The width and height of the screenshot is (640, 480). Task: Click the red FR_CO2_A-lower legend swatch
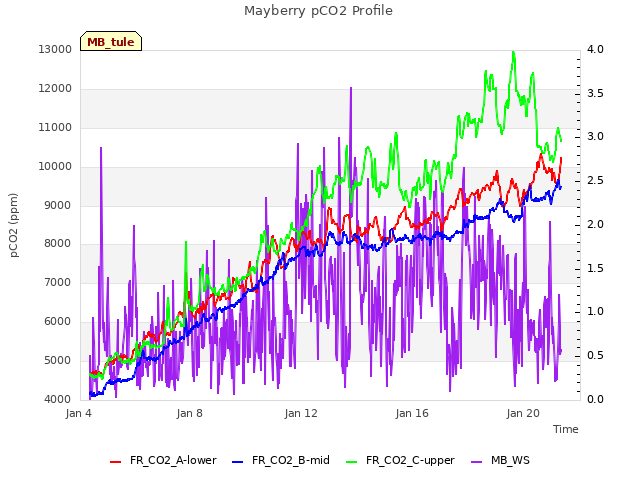(x=116, y=462)
